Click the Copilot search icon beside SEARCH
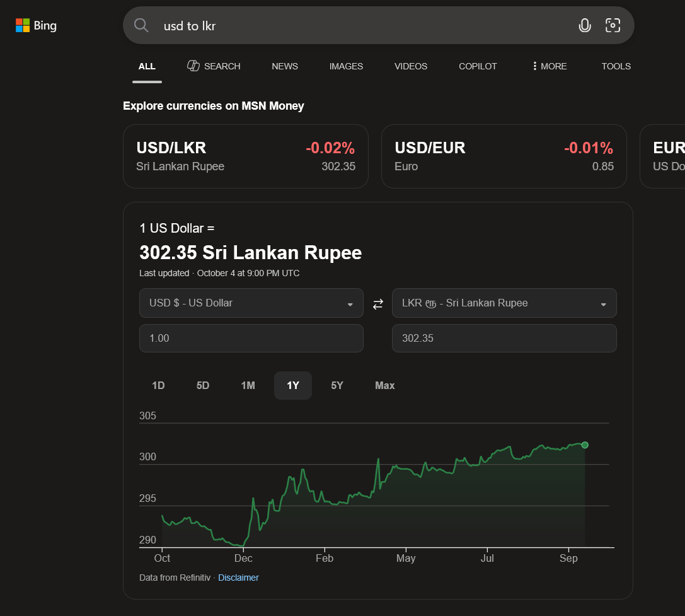The height and width of the screenshot is (616, 685). click(193, 66)
